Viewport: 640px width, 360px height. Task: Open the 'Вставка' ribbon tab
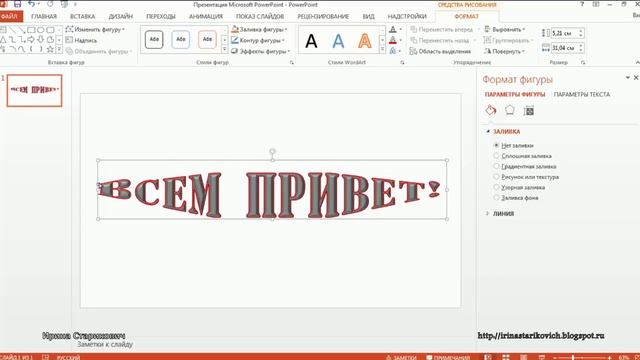click(x=82, y=16)
